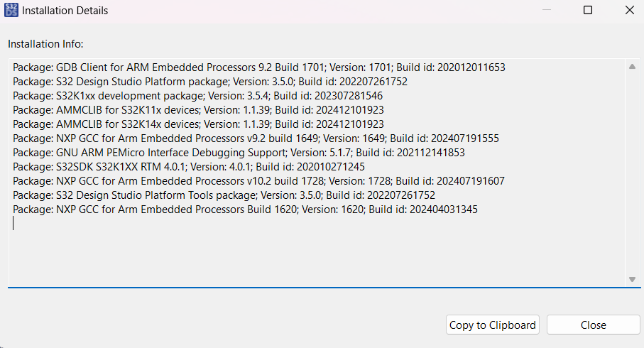Viewport: 644px width, 348px height.
Task: Minimize the Installation Details window
Action: coord(546,11)
